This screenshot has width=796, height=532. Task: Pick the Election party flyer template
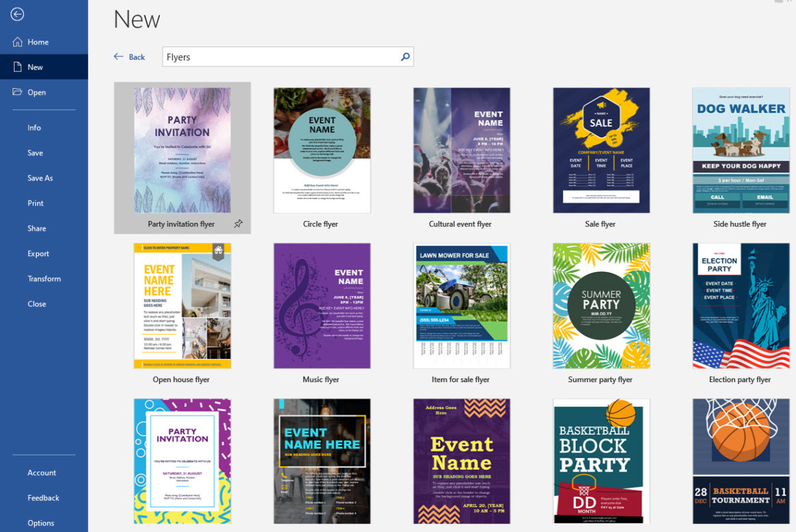[x=740, y=306]
